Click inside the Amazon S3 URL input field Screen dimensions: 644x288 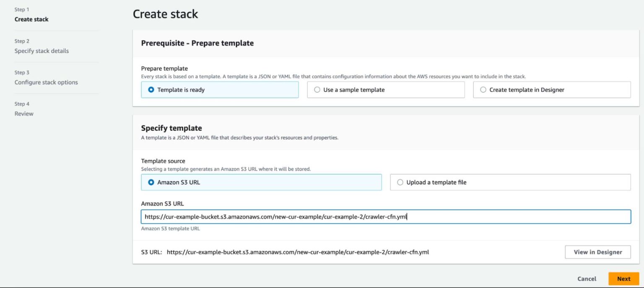pos(386,217)
